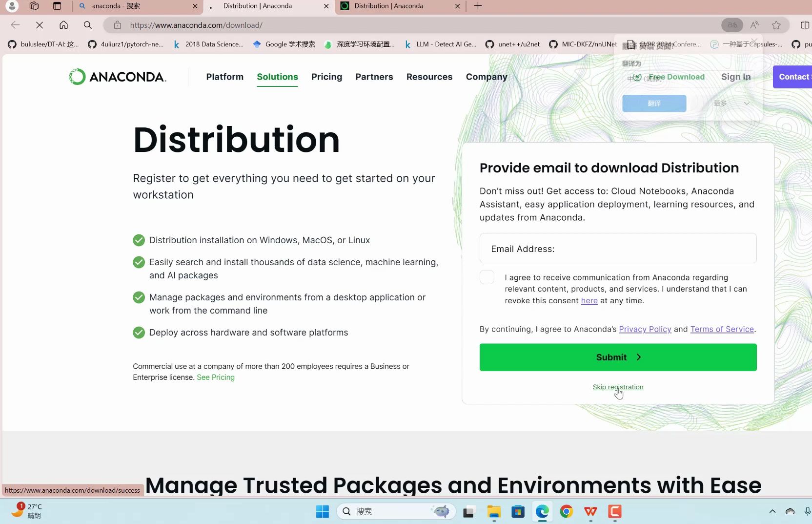Open the buluslee/DT-AI bookmark
The width and height of the screenshot is (812, 524).
[43, 44]
